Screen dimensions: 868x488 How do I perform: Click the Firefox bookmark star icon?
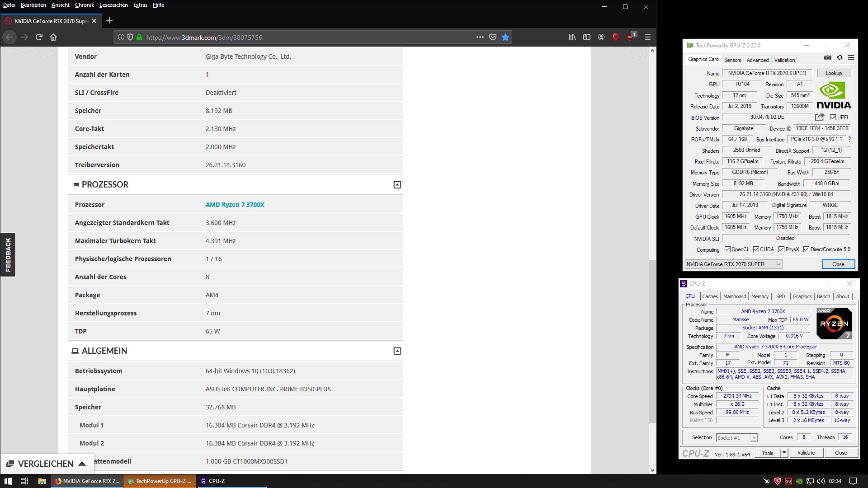point(505,38)
